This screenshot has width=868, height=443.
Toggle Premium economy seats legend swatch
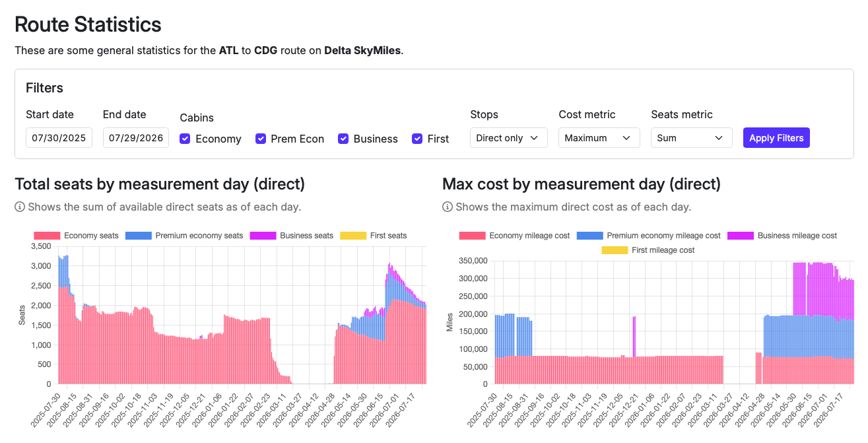click(x=139, y=236)
